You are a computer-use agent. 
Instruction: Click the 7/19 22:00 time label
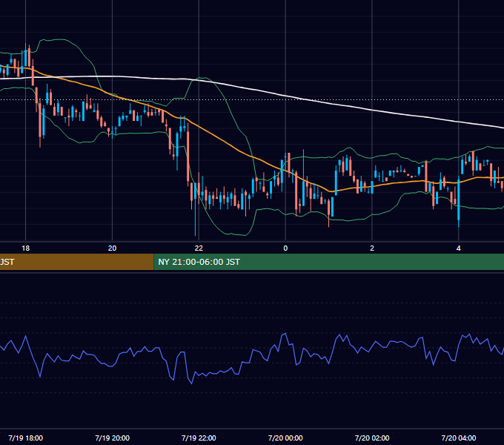[199, 438]
